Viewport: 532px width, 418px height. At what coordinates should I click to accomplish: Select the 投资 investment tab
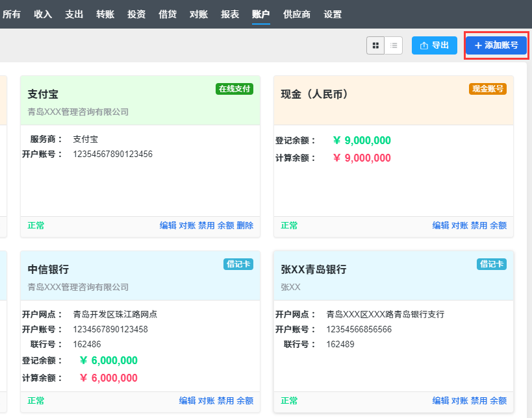point(136,14)
